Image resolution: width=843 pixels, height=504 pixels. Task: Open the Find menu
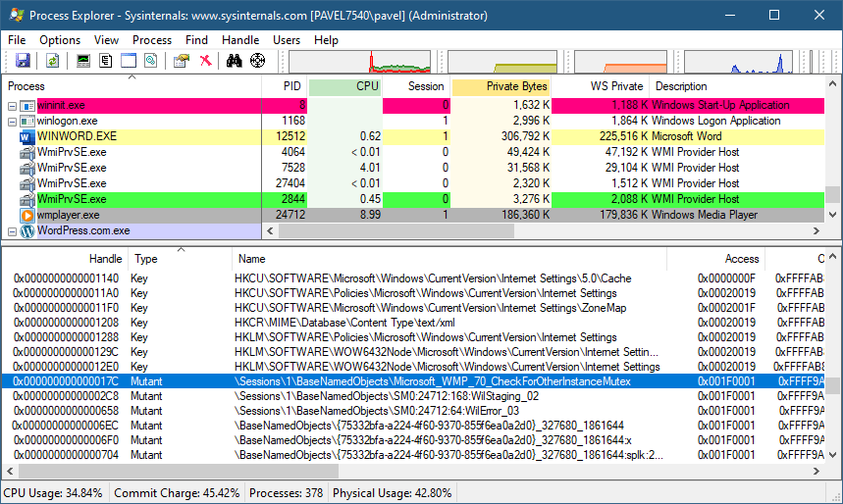(x=196, y=40)
